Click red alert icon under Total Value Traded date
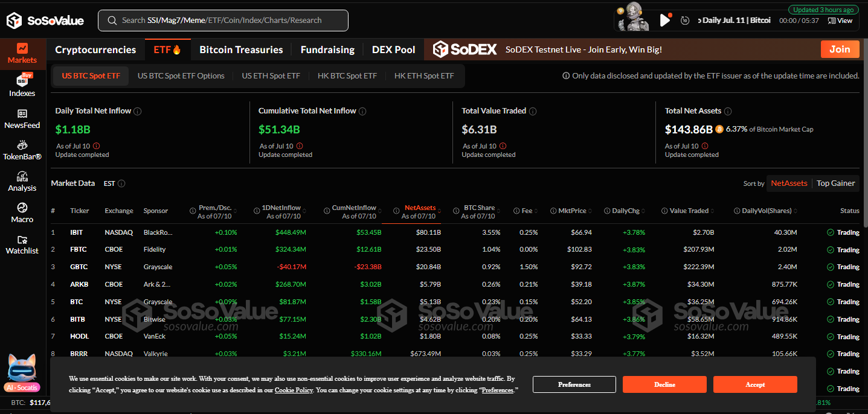The image size is (868, 414). (503, 146)
